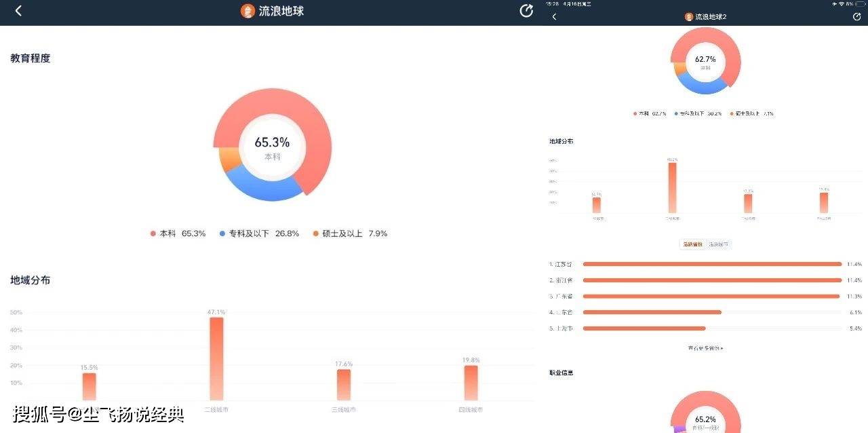Click the 1. 江苏省 row label
Image resolution: width=868 pixels, height=433 pixels.
(561, 264)
